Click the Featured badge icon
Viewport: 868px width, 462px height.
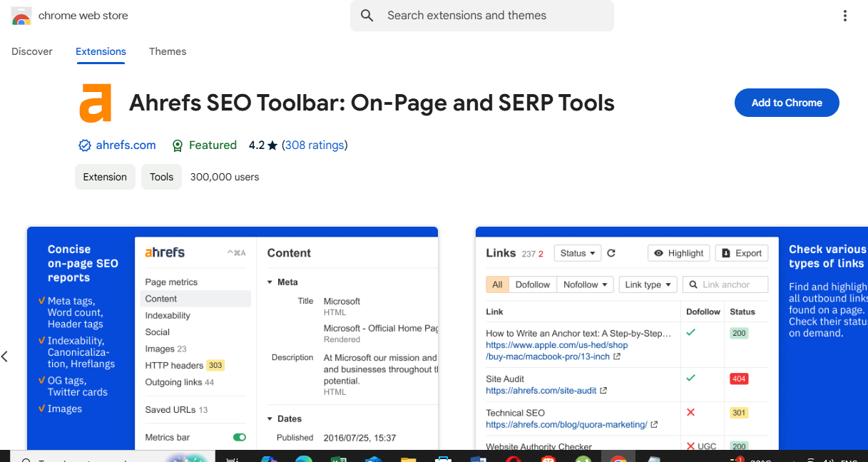tap(177, 145)
